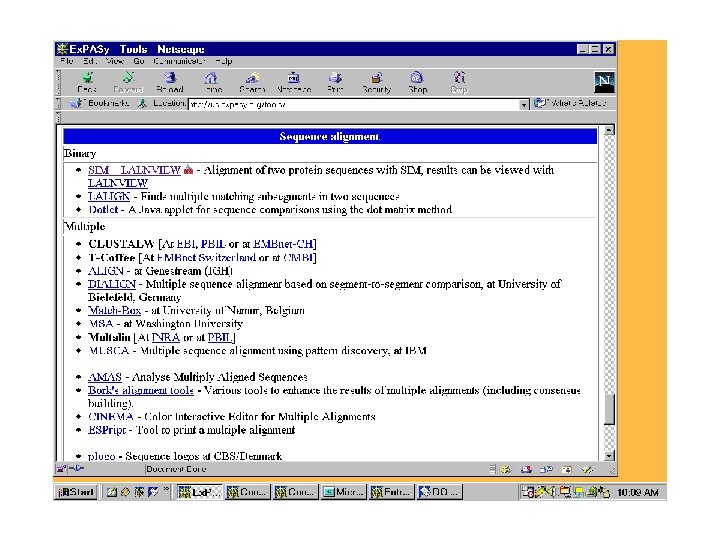This screenshot has width=720, height=540.
Task: Open the Edit menu
Action: point(90,61)
